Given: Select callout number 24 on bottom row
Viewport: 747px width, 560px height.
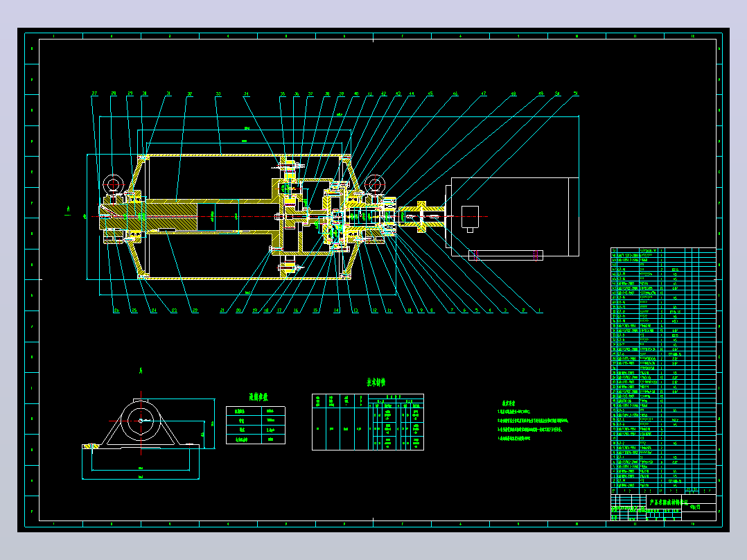Looking at the screenshot, I should [x=153, y=310].
